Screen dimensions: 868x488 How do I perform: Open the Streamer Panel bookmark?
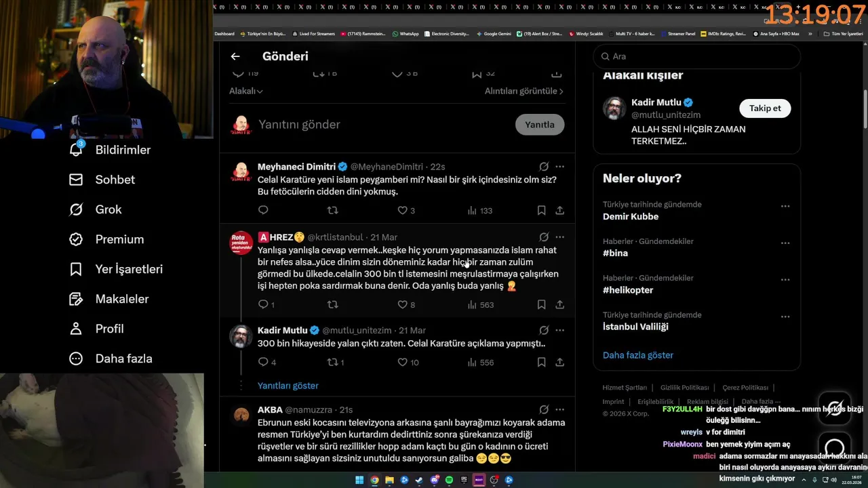[677, 33]
